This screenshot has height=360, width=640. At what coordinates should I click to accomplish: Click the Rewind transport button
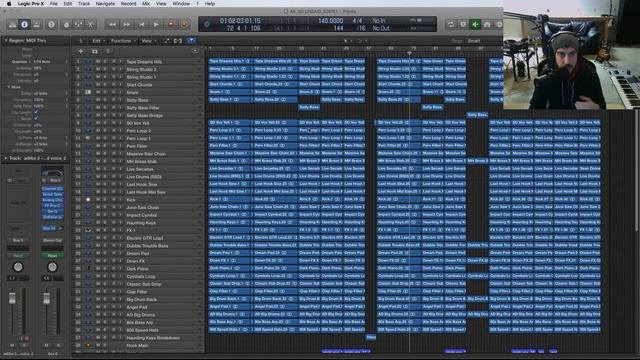[x=112, y=24]
